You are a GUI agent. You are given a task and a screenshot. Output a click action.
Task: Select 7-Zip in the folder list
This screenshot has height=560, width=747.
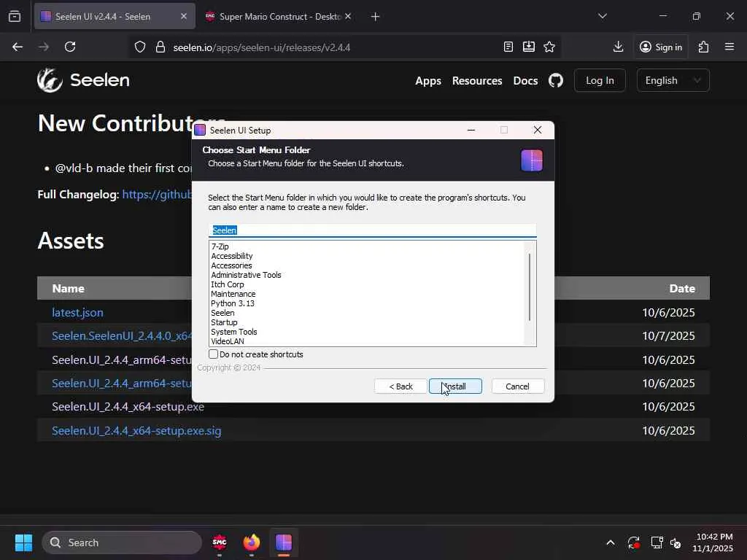pos(220,246)
